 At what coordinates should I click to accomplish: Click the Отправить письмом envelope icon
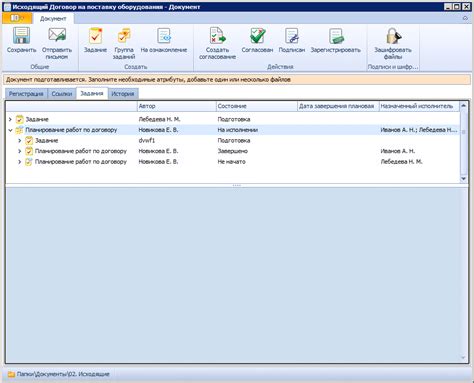[x=57, y=35]
